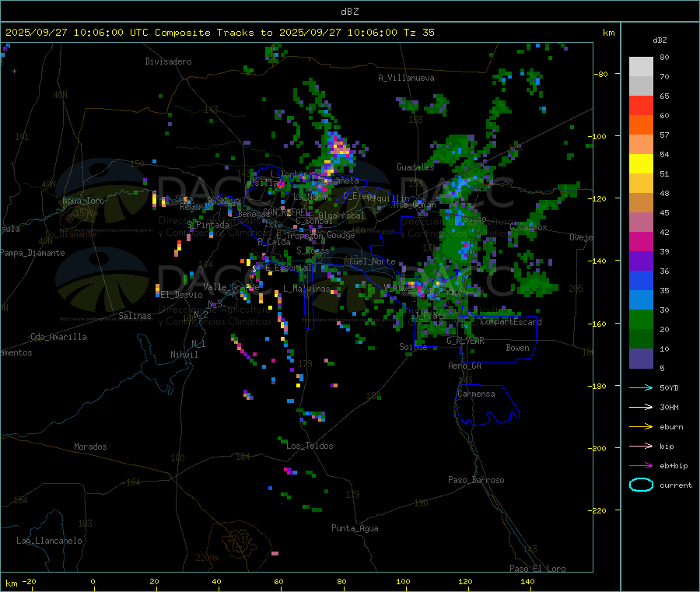Click the 'Oveja' label at map's right edge
The image size is (700, 592).
[x=581, y=237]
